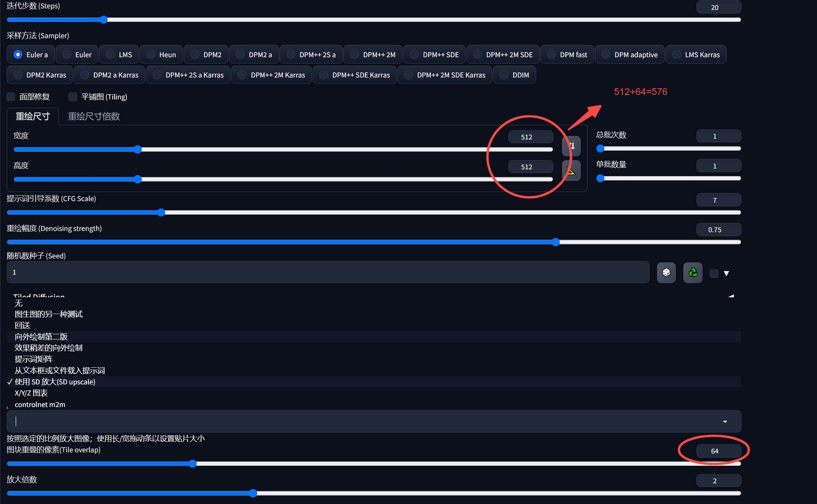This screenshot has width=817, height=504.
Task: Click the ruler triangle size detect icon
Action: coord(571,171)
